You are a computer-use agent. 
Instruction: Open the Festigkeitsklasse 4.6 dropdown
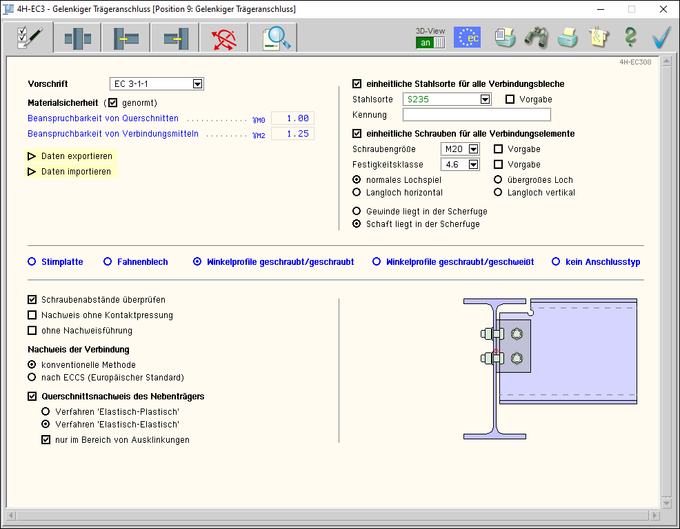[x=473, y=164]
